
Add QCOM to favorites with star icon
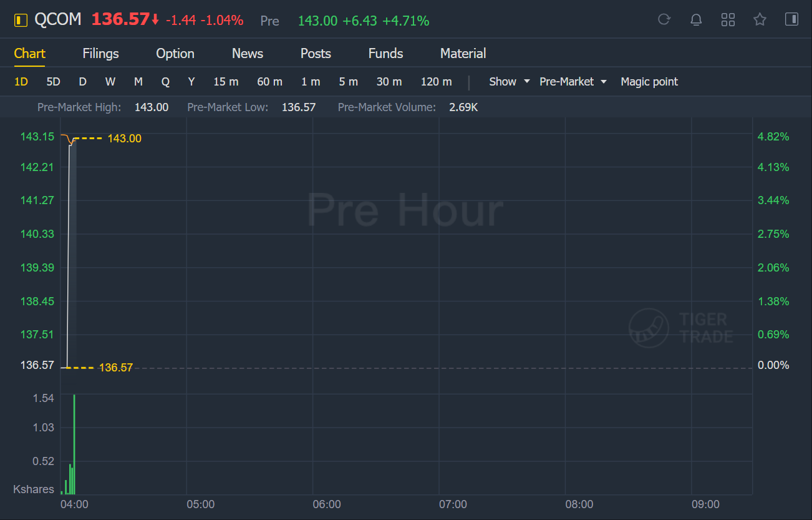click(x=760, y=19)
